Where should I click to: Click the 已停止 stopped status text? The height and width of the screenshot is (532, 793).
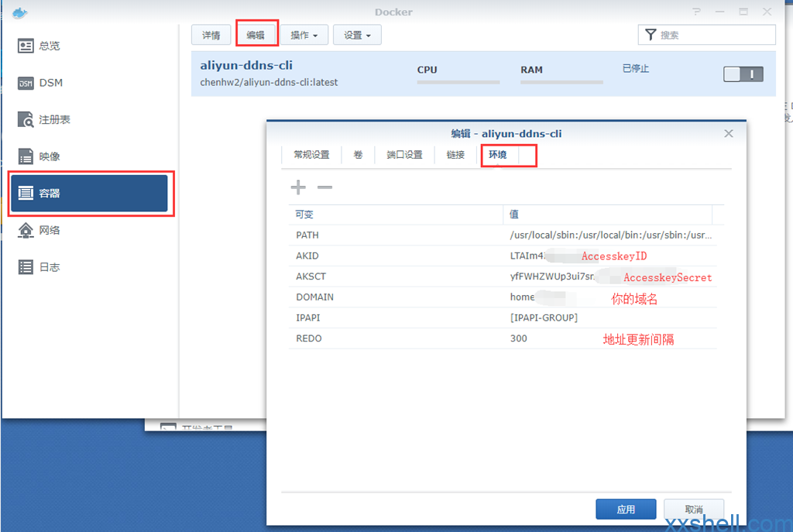[x=635, y=68]
